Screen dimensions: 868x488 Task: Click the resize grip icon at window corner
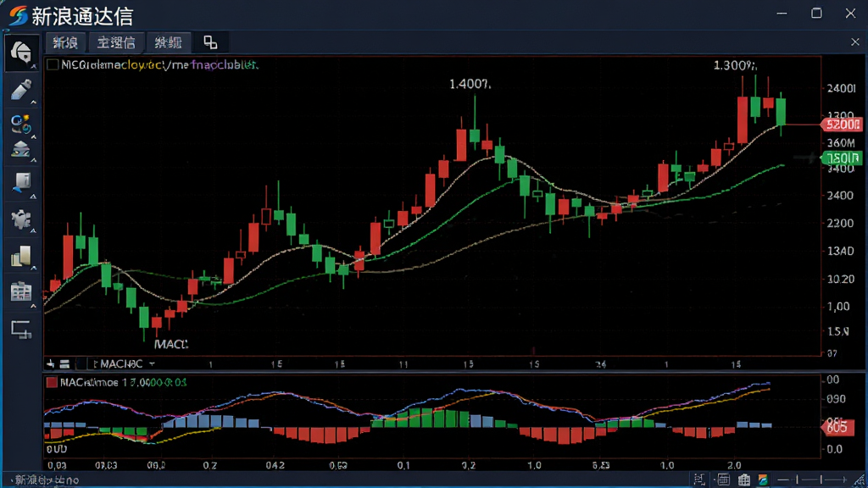(860, 480)
